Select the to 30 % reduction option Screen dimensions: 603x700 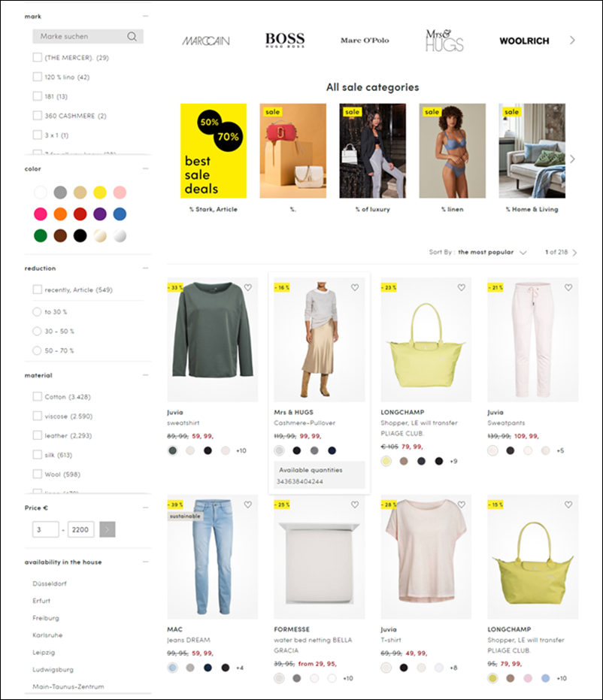(37, 311)
